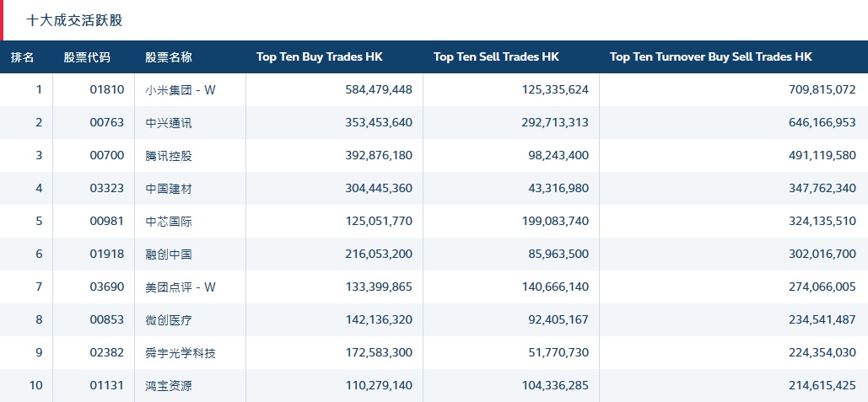Image resolution: width=868 pixels, height=402 pixels.
Task: Select 舜宇光学科技 row
Action: click(x=181, y=353)
